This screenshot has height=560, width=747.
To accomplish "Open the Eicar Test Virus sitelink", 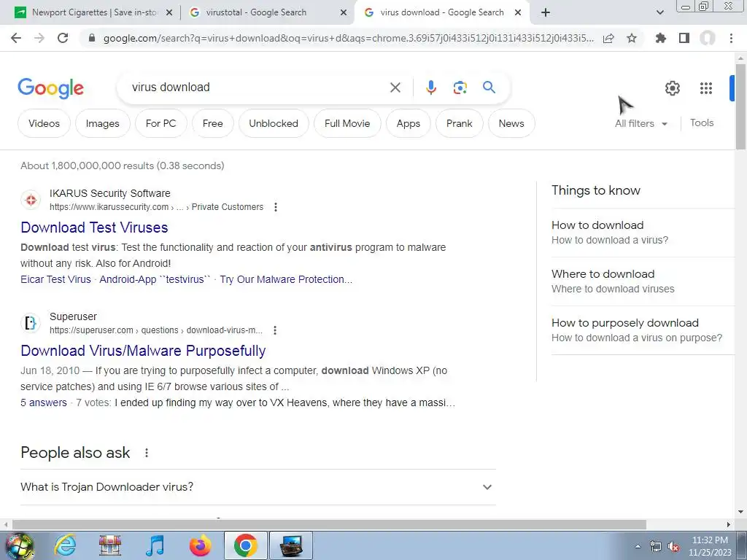I will pyautogui.click(x=55, y=279).
